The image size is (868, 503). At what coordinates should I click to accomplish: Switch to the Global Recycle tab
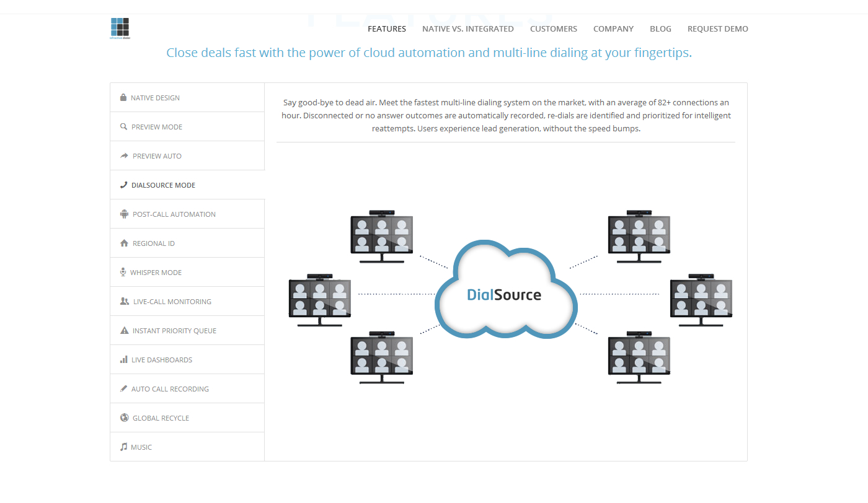tap(187, 418)
